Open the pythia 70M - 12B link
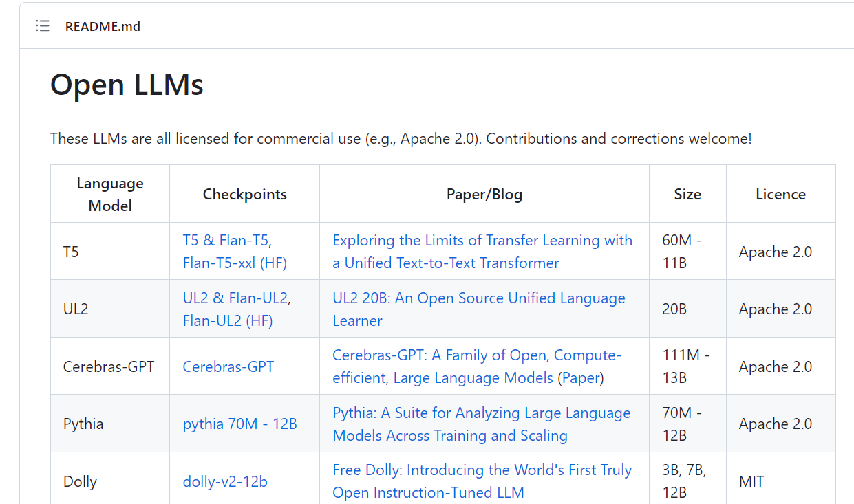Image resolution: width=854 pixels, height=504 pixels. [x=239, y=424]
